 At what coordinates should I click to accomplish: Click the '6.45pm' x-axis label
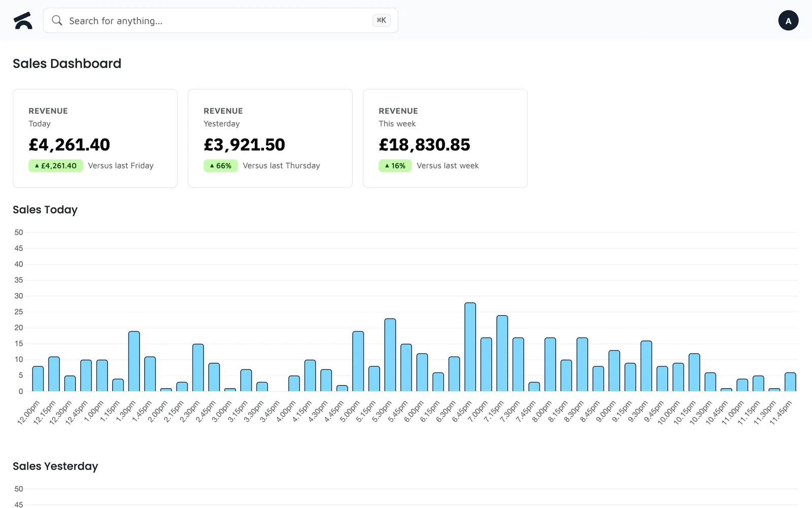pos(462,411)
